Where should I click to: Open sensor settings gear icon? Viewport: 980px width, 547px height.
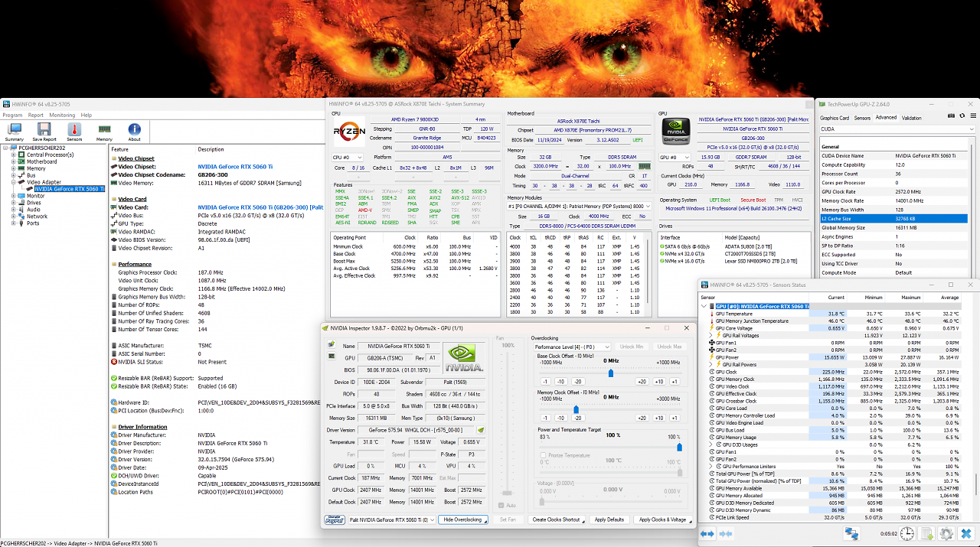(x=946, y=533)
